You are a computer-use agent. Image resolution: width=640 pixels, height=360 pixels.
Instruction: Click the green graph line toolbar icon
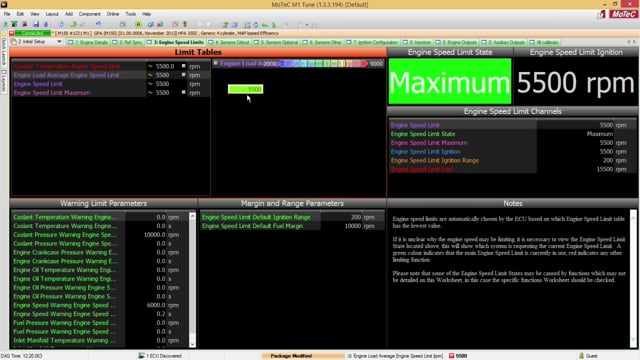coord(265,24)
